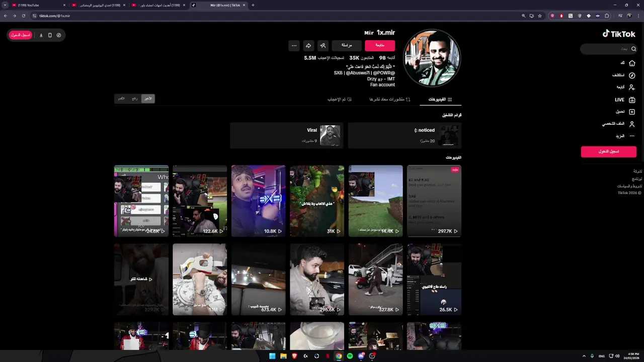
Task: Click the TikTok logo
Action: tap(619, 34)
